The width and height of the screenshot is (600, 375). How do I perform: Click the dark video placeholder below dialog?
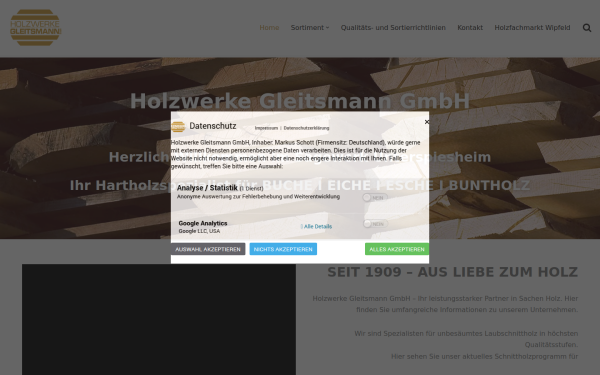pyautogui.click(x=159, y=320)
